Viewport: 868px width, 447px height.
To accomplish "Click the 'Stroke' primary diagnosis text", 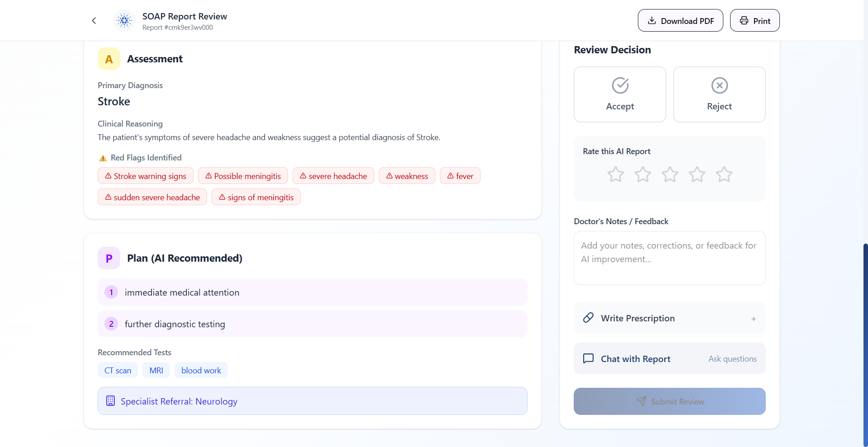I will point(114,101).
